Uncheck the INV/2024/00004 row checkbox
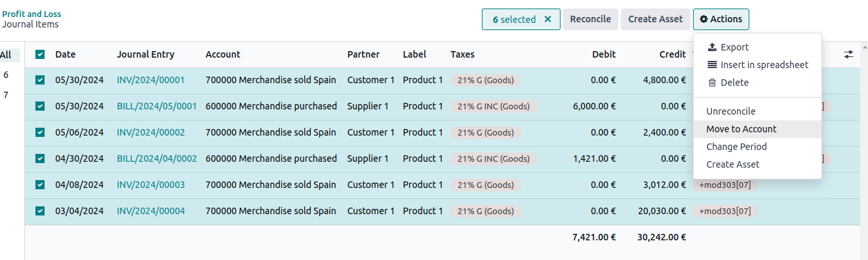868x260 pixels. tap(40, 211)
